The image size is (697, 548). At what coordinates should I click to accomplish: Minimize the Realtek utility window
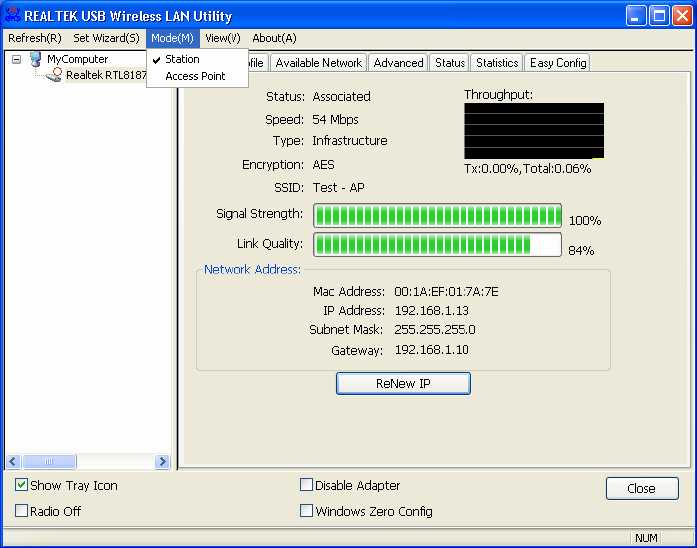click(x=636, y=16)
